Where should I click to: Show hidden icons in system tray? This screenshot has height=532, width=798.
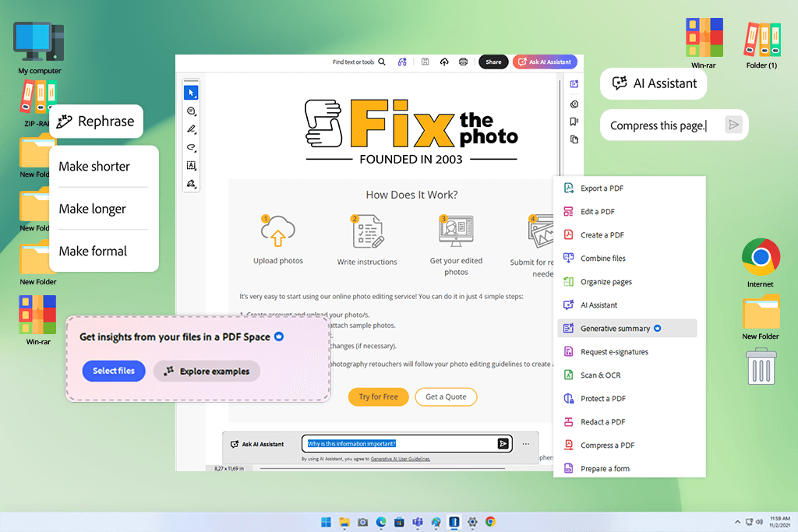pos(737,522)
